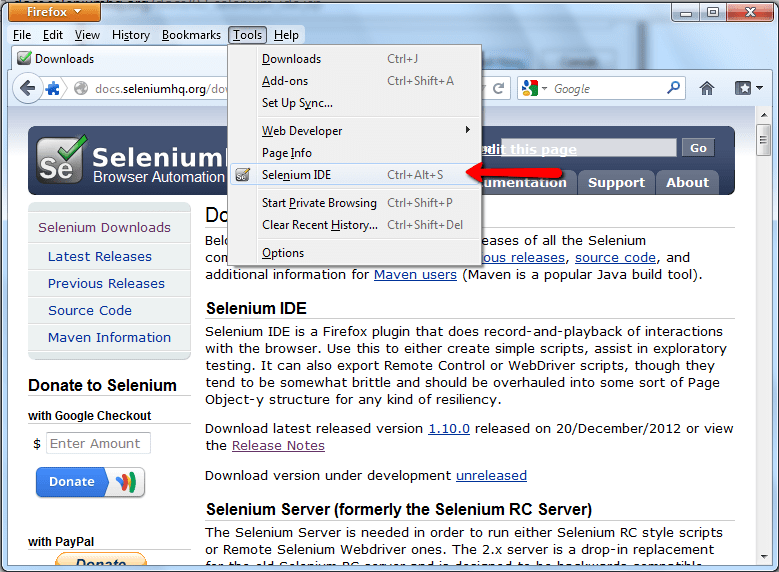The width and height of the screenshot is (779, 572).
Task: Open Source Code sidebar link
Action: [x=90, y=311]
